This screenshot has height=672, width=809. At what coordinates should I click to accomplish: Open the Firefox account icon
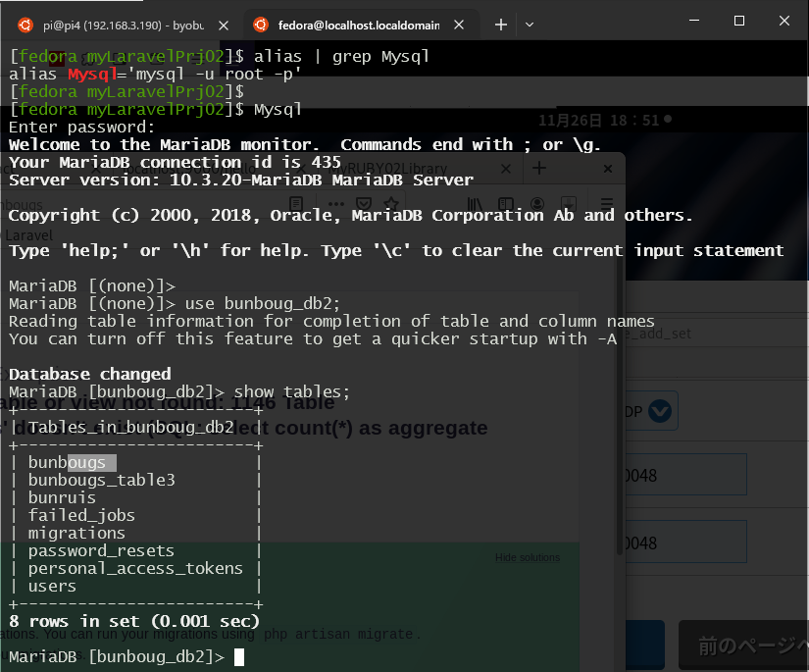pos(537,203)
